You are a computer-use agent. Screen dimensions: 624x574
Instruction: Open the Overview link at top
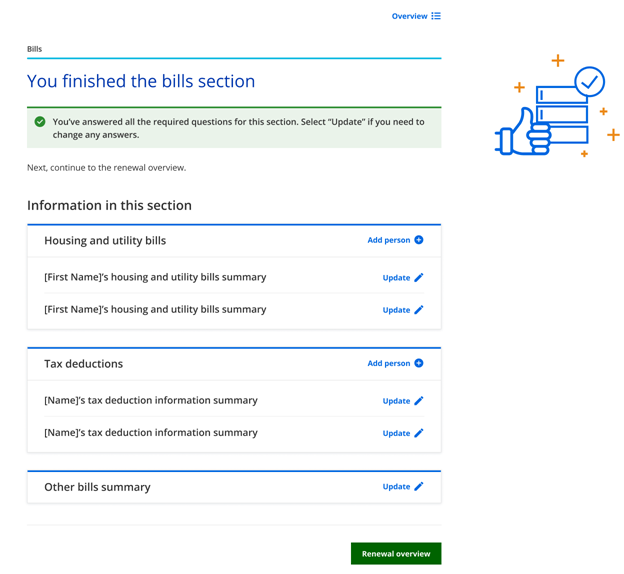pyautogui.click(x=409, y=16)
